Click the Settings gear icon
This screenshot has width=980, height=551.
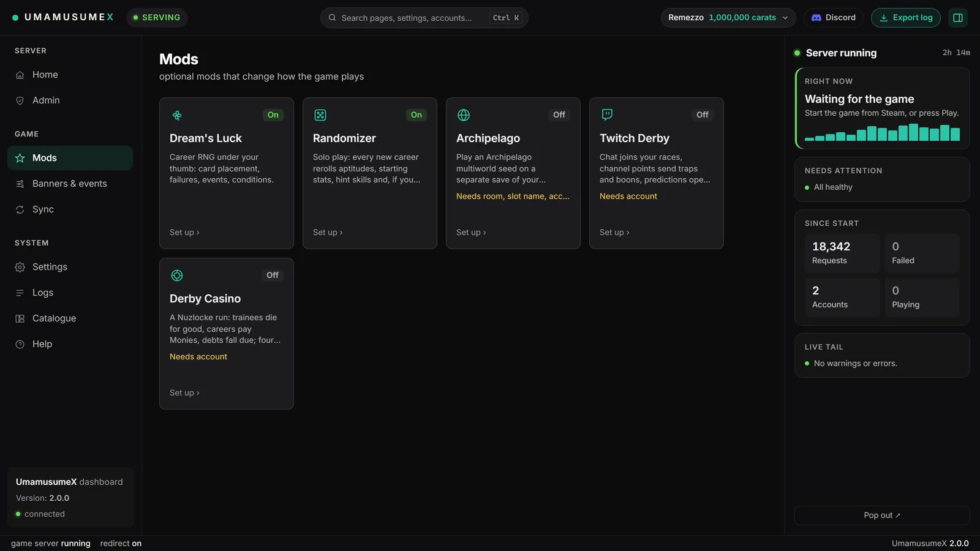coord(20,267)
